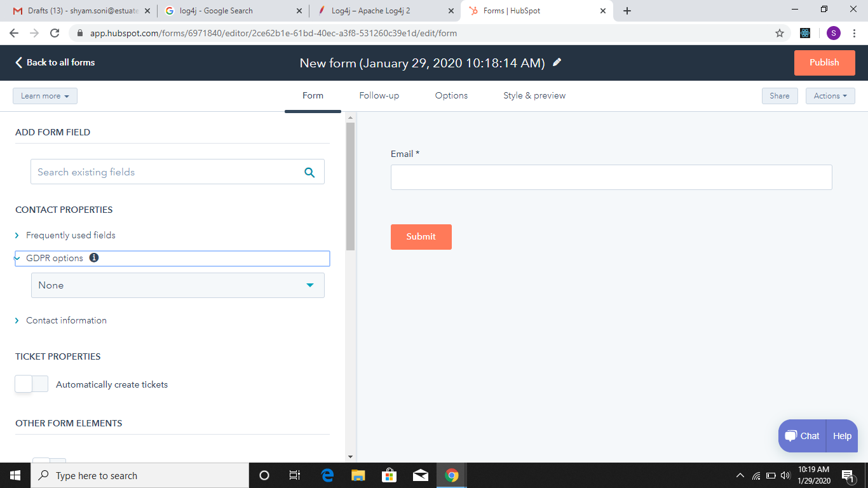This screenshot has width=868, height=488.
Task: Open File Explorer from the taskbar
Action: [358, 475]
